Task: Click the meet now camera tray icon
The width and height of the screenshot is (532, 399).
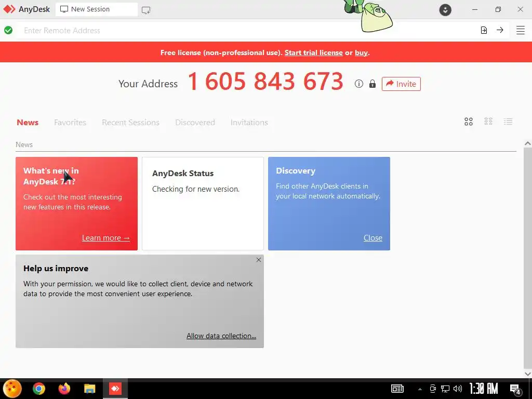Action: [x=433, y=389]
